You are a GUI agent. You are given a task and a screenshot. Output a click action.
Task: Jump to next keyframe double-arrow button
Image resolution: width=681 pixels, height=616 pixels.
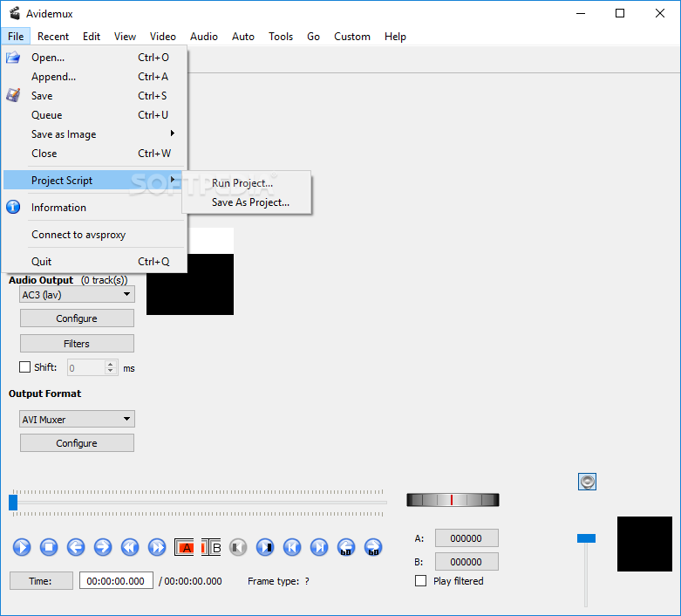[157, 547]
